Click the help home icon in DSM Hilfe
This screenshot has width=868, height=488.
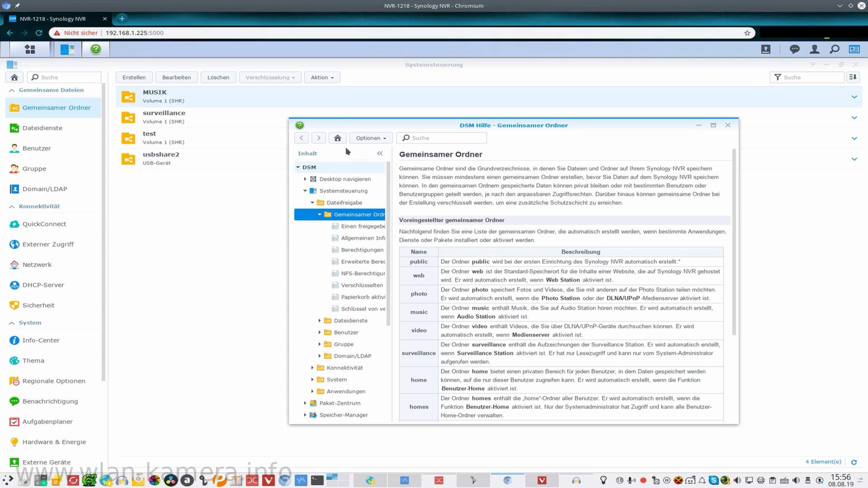point(337,138)
